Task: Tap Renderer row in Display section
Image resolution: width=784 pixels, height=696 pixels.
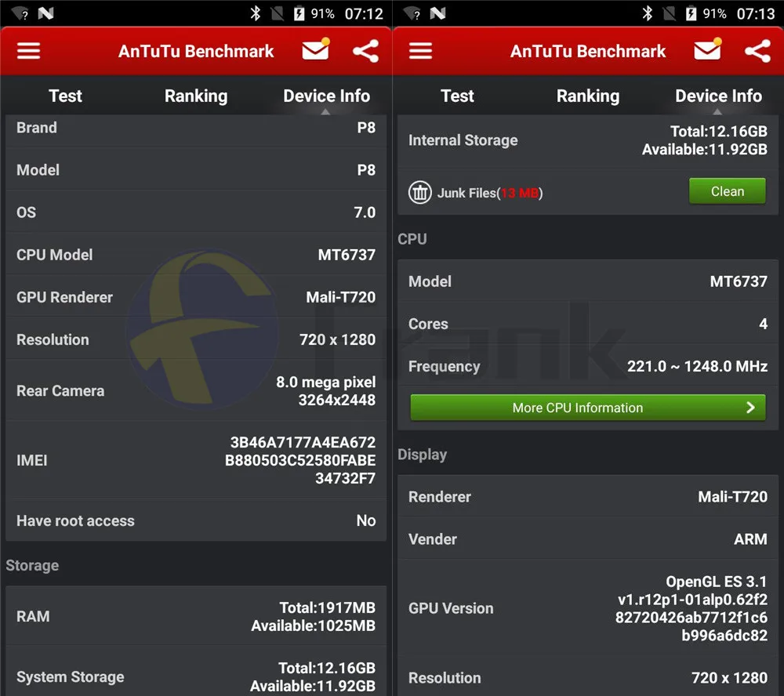Action: (588, 497)
